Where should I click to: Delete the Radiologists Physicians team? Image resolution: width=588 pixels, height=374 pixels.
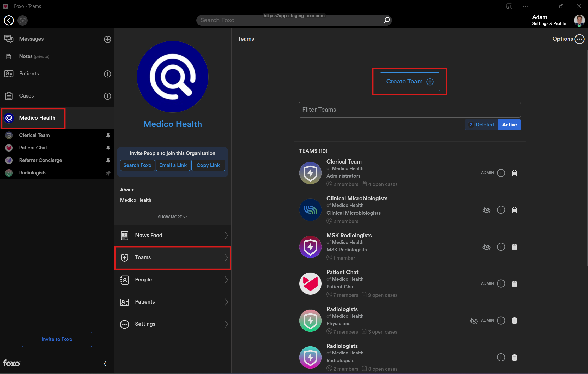pyautogui.click(x=514, y=321)
